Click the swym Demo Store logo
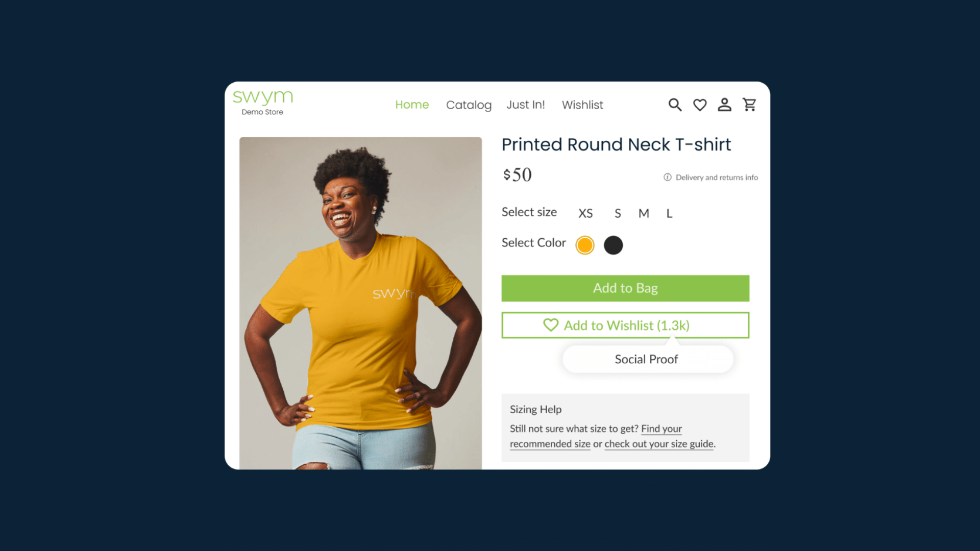This screenshot has width=980, height=551. click(263, 103)
